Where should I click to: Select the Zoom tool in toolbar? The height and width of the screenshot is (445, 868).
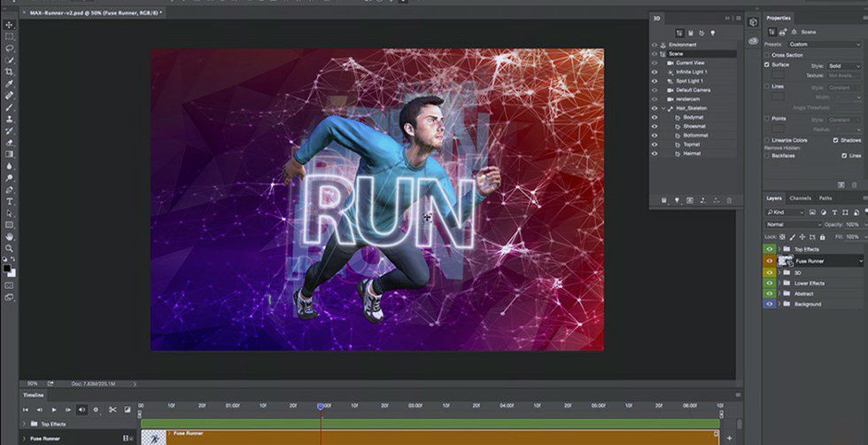pyautogui.click(x=10, y=248)
